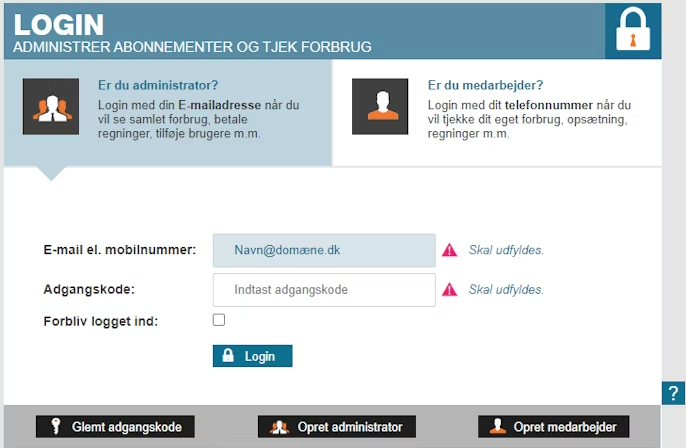Click the Opret medarbejder button
686x448 pixels.
[x=554, y=427]
